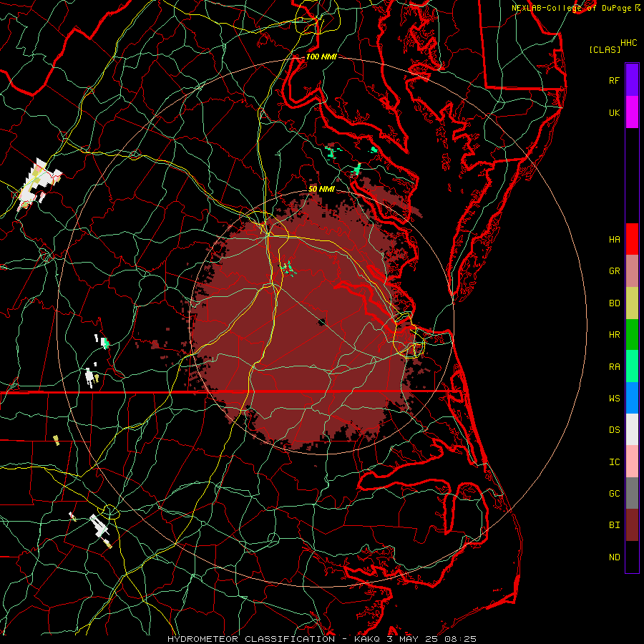Click the '50 NMI' range ring label
Image resolution: width=644 pixels, height=644 pixels.
click(x=321, y=189)
